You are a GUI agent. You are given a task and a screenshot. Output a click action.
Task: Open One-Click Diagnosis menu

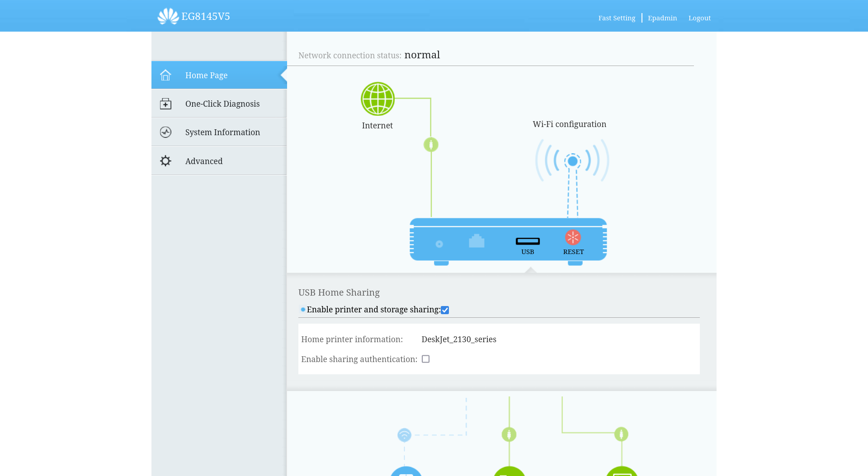219,104
